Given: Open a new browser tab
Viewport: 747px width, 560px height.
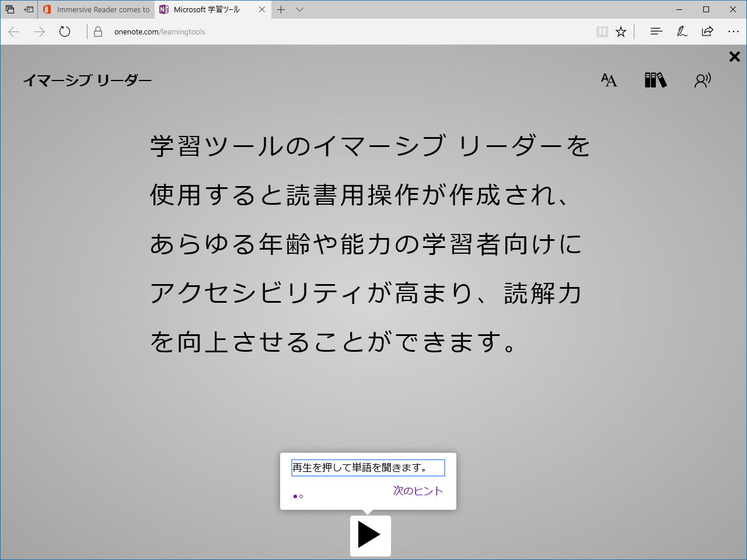Looking at the screenshot, I should (x=281, y=9).
